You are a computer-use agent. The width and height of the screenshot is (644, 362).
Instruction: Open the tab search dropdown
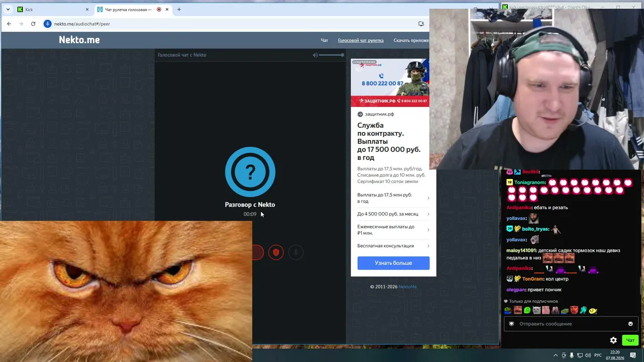tap(8, 10)
